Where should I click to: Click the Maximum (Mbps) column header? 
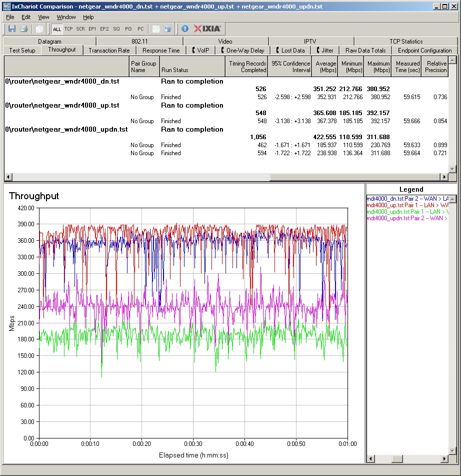(377, 67)
